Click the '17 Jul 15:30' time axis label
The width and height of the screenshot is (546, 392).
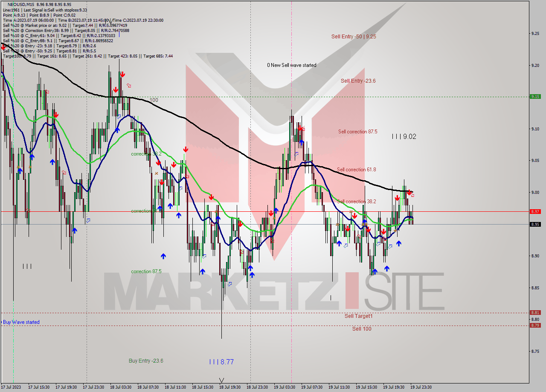[x=39, y=387]
